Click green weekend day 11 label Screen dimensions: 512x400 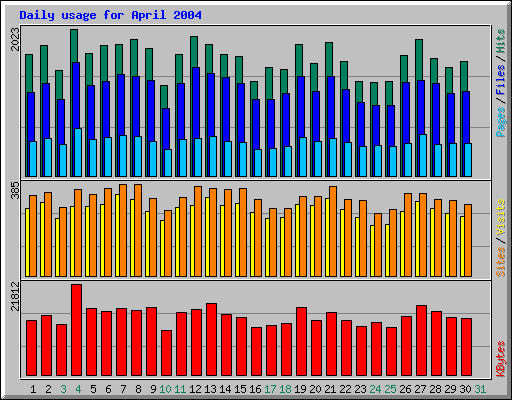pyautogui.click(x=180, y=389)
